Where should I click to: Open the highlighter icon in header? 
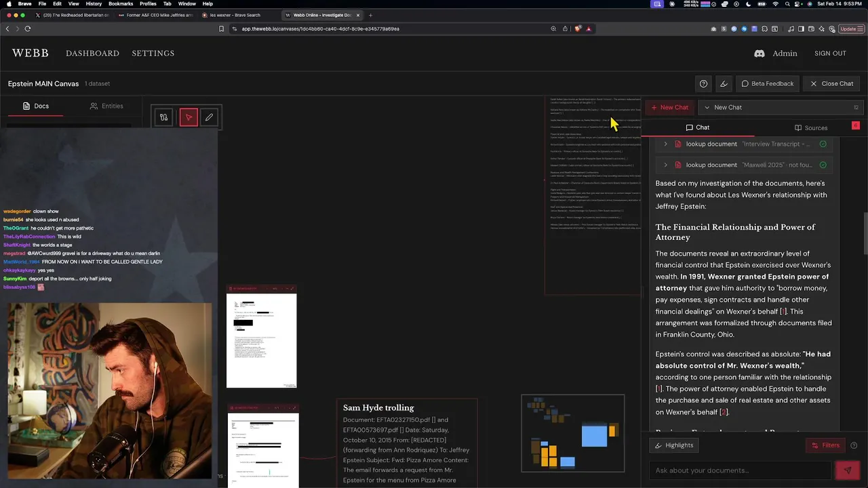tap(724, 83)
